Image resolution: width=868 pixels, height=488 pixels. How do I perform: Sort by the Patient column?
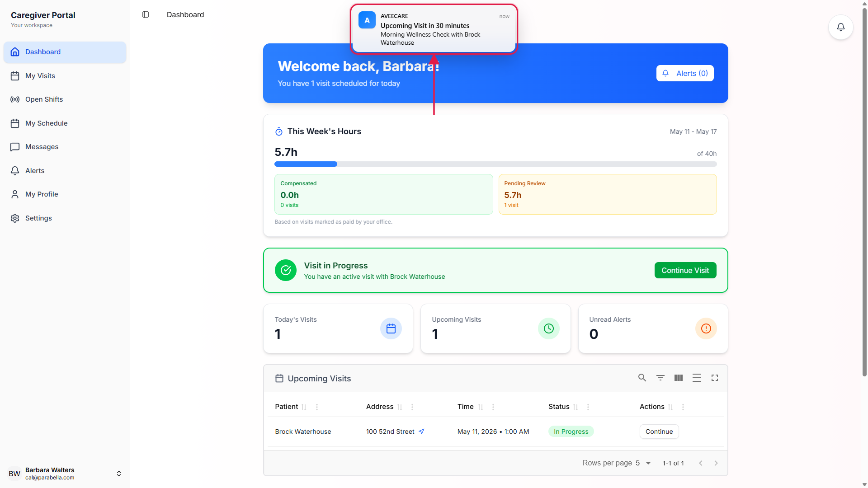[304, 407]
